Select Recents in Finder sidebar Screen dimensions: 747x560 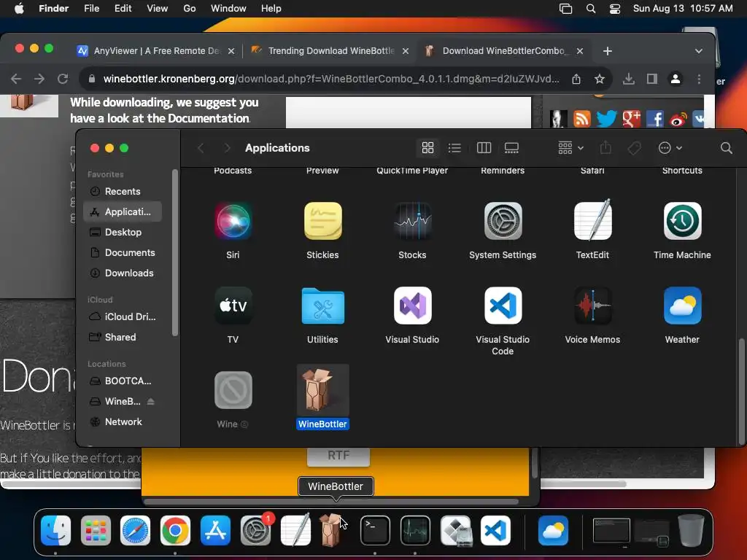click(x=123, y=191)
